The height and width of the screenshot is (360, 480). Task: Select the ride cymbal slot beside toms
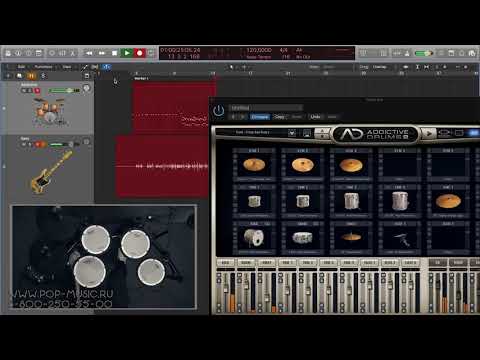point(448,201)
